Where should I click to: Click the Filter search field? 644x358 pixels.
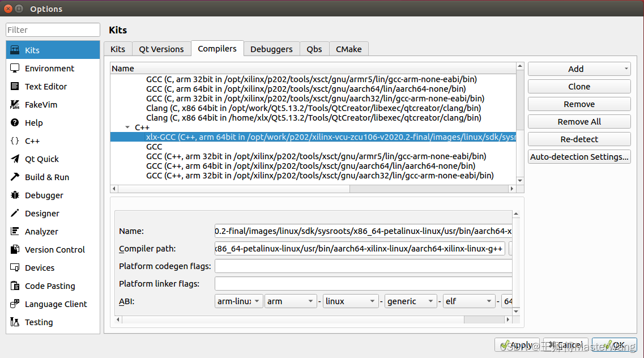pyautogui.click(x=53, y=29)
